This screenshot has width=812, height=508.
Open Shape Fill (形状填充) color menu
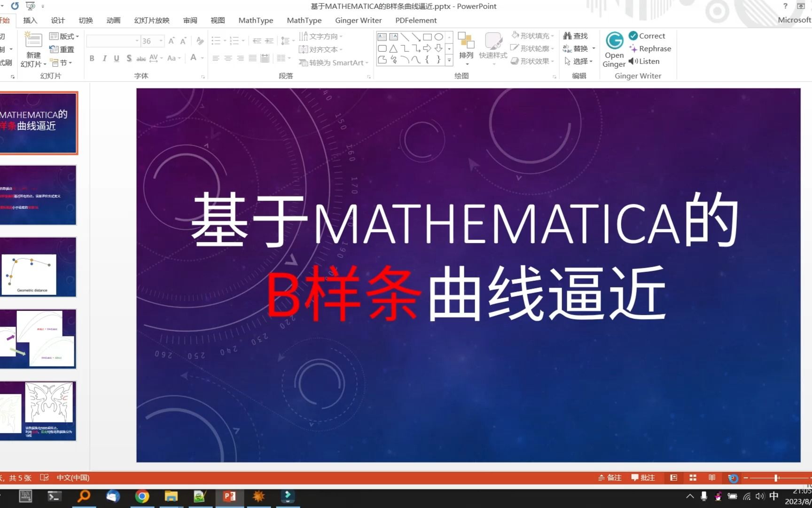[x=533, y=36]
